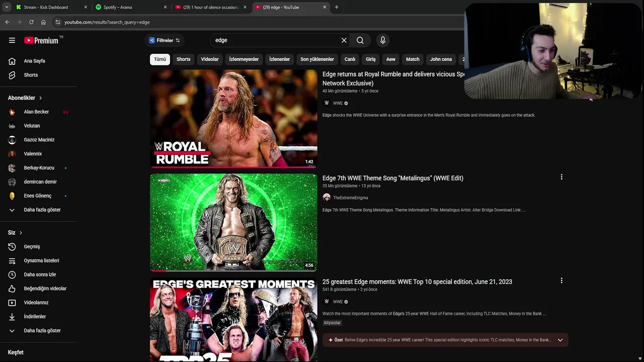This screenshot has height=362, width=644.
Task: Go to the YouTube Premium logo home
Action: pyautogui.click(x=41, y=40)
